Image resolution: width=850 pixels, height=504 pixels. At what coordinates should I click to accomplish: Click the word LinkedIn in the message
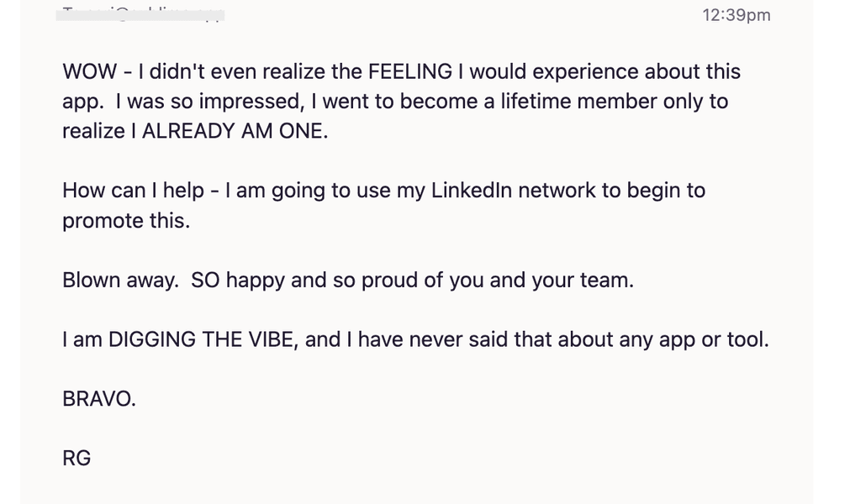point(472,191)
